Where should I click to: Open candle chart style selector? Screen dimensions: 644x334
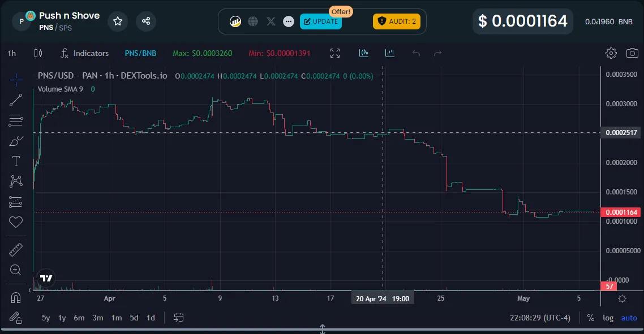(38, 53)
